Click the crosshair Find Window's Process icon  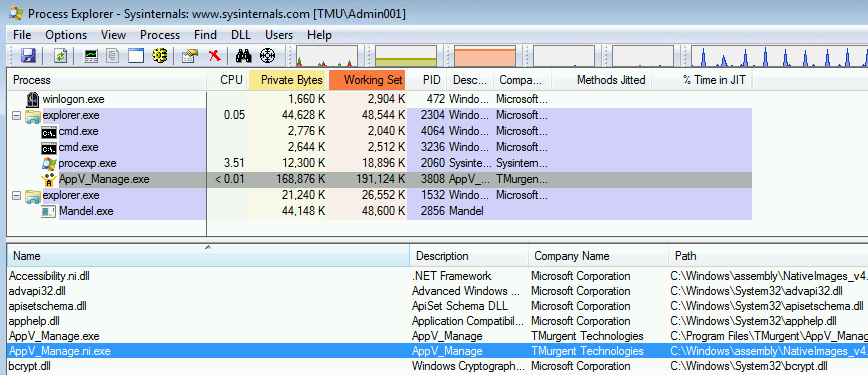pyautogui.click(x=267, y=55)
